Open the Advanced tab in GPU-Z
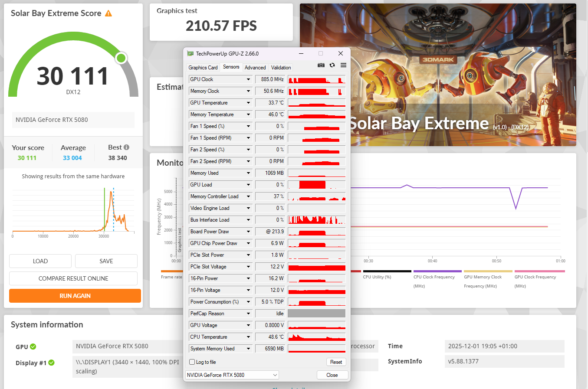Viewport: 588px width, 389px height. click(255, 68)
